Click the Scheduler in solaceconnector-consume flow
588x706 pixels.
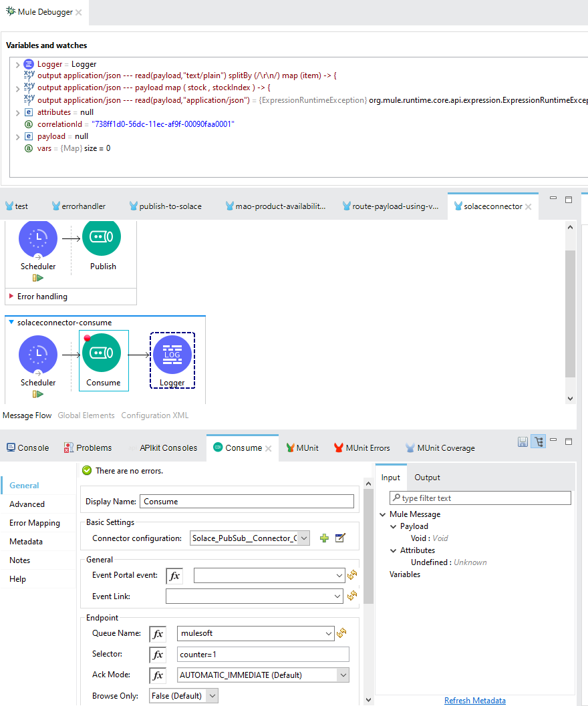[38, 355]
